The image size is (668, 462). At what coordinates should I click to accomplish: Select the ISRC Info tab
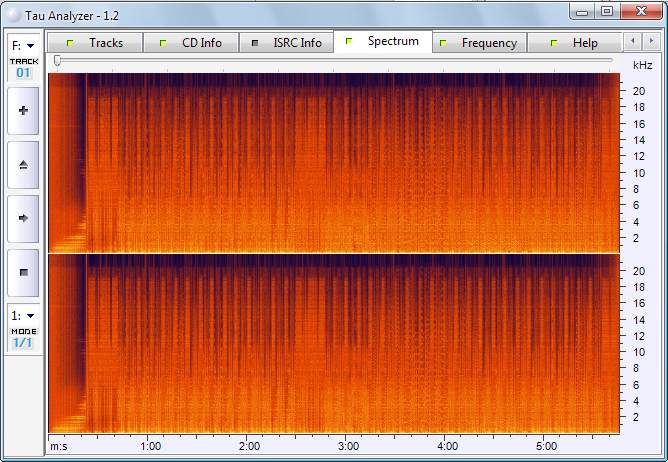point(286,43)
